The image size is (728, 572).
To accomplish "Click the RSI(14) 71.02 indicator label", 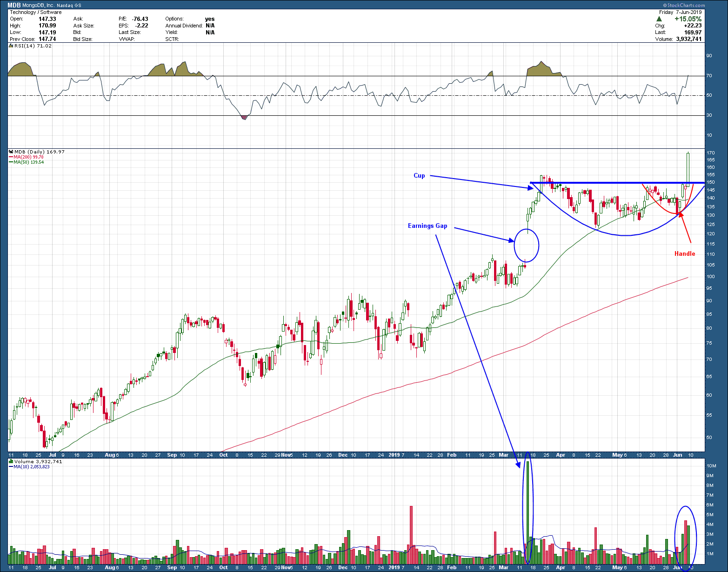I will [33, 46].
